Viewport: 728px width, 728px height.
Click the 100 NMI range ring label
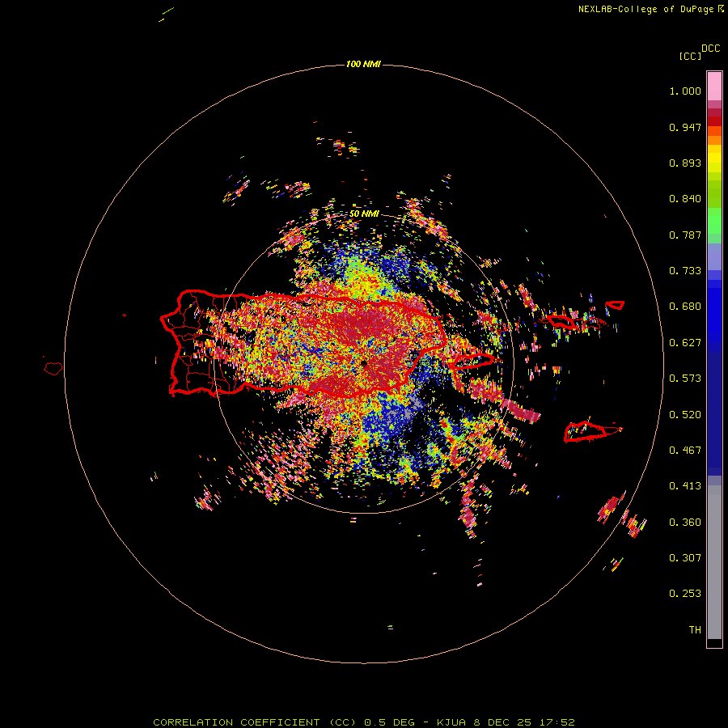point(363,64)
